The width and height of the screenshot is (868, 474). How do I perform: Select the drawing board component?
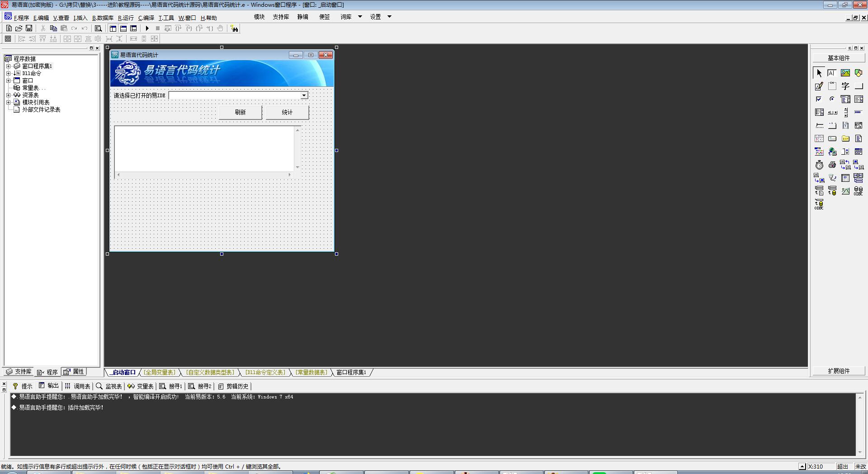point(819,86)
